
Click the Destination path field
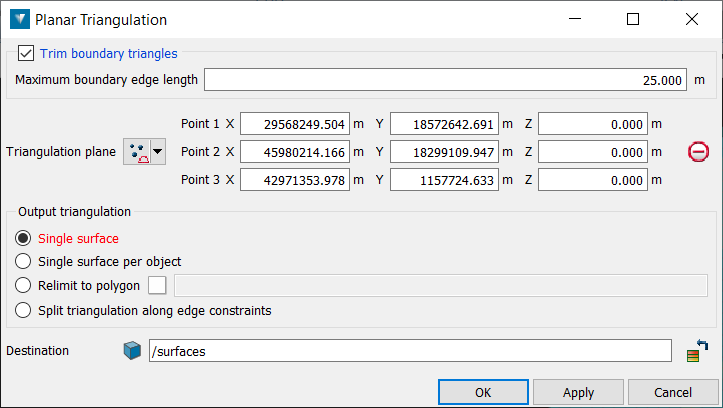pos(408,351)
